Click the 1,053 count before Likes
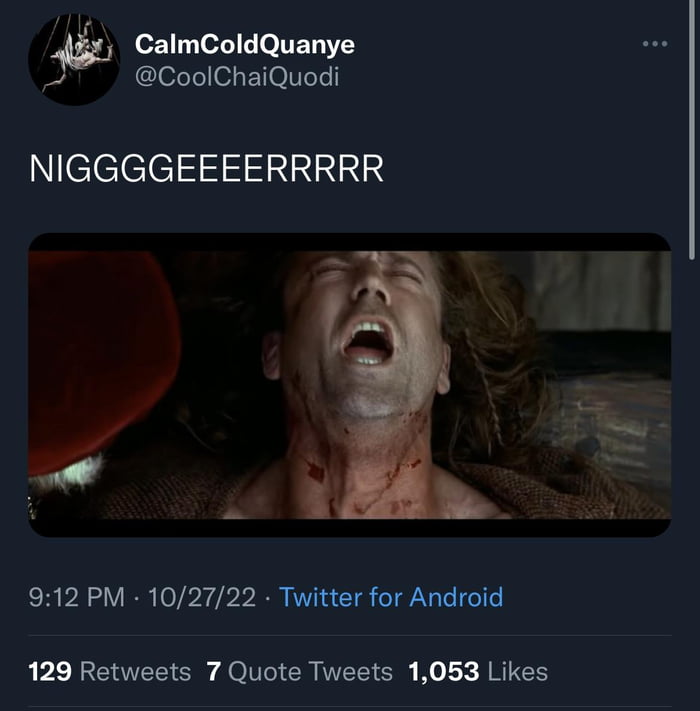Screen dimensions: 700x711 coord(444,671)
